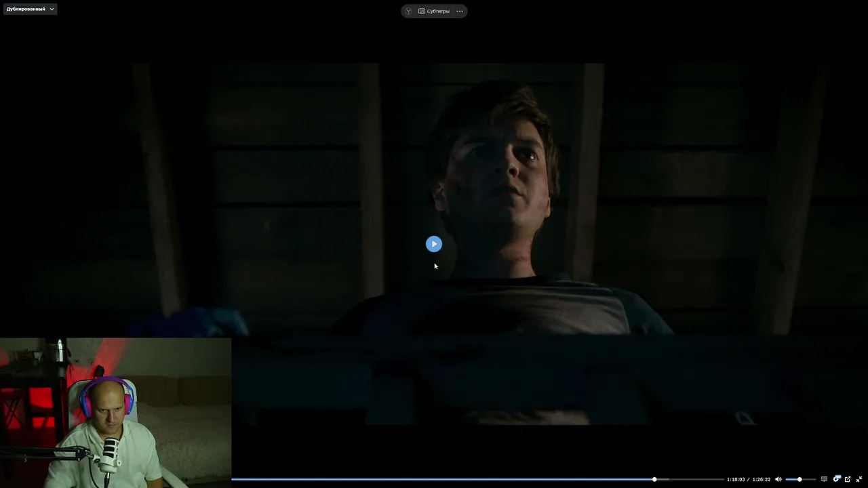Open the Дублированный audio track dropdown

pos(30,9)
